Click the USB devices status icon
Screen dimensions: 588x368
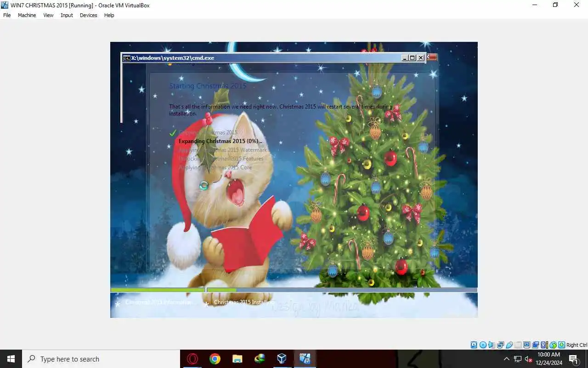(509, 345)
